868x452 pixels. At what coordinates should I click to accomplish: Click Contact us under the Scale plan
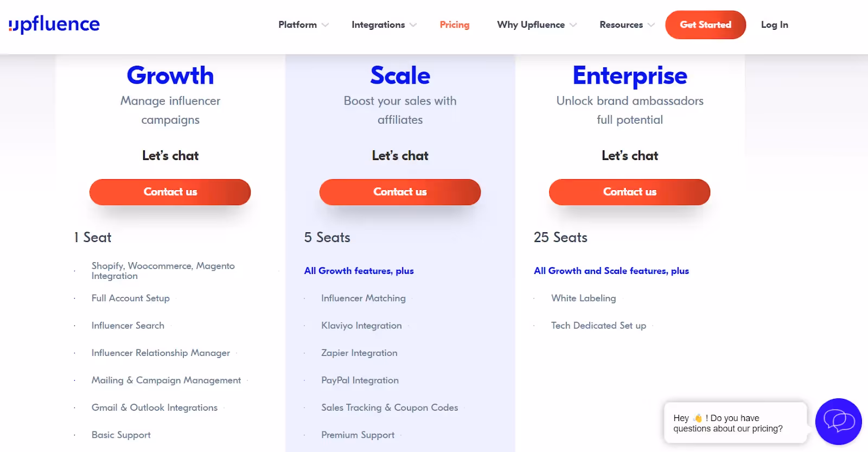[400, 192]
